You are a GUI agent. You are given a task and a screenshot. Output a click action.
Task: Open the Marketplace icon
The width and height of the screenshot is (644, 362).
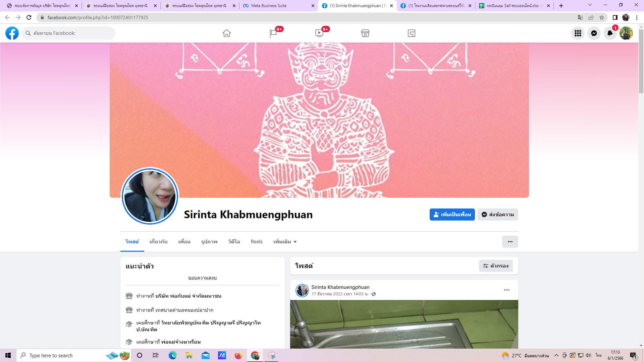(x=365, y=33)
